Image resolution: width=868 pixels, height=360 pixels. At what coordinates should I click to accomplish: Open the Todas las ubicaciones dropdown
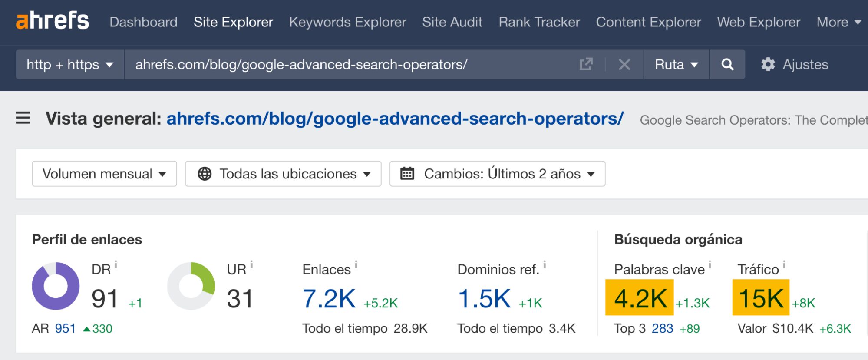coord(283,174)
